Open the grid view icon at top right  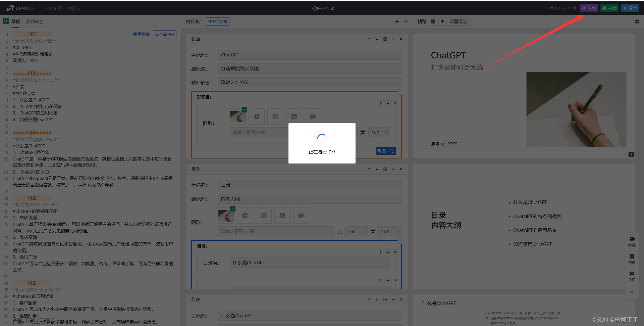[x=637, y=21]
